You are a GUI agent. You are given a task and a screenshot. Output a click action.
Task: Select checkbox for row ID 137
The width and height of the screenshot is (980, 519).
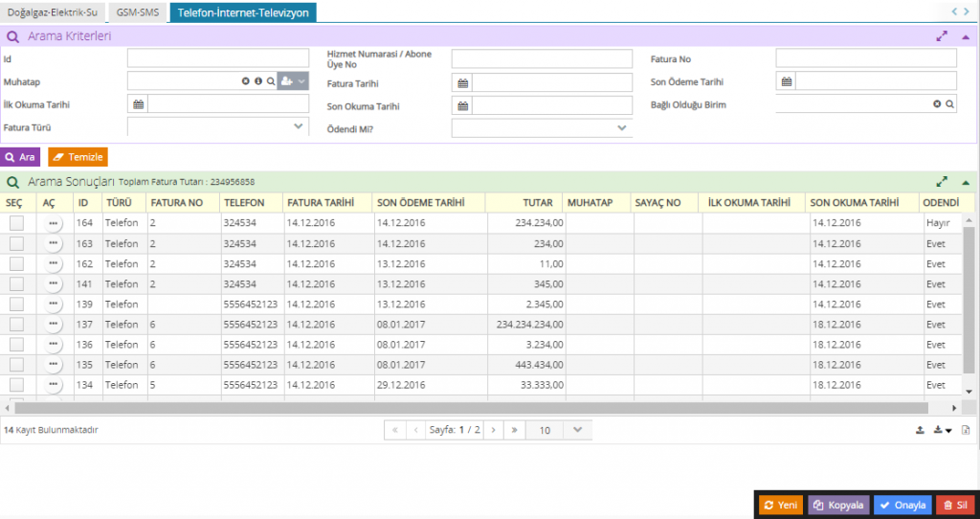(x=16, y=324)
